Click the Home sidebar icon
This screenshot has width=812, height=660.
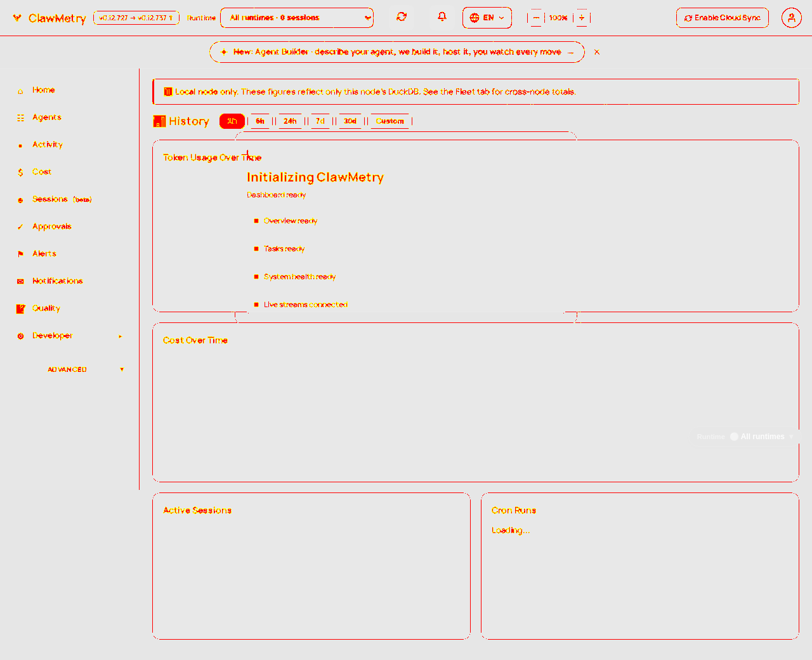[20, 91]
